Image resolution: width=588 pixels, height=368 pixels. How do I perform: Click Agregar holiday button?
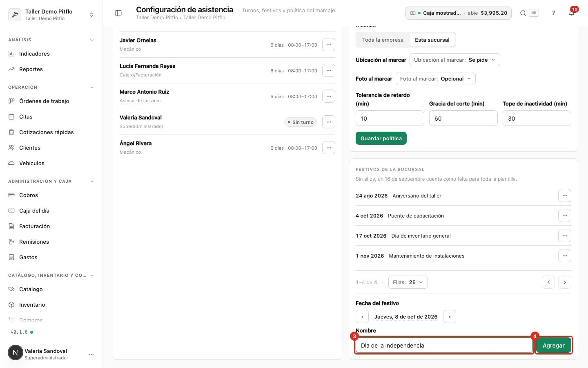553,346
